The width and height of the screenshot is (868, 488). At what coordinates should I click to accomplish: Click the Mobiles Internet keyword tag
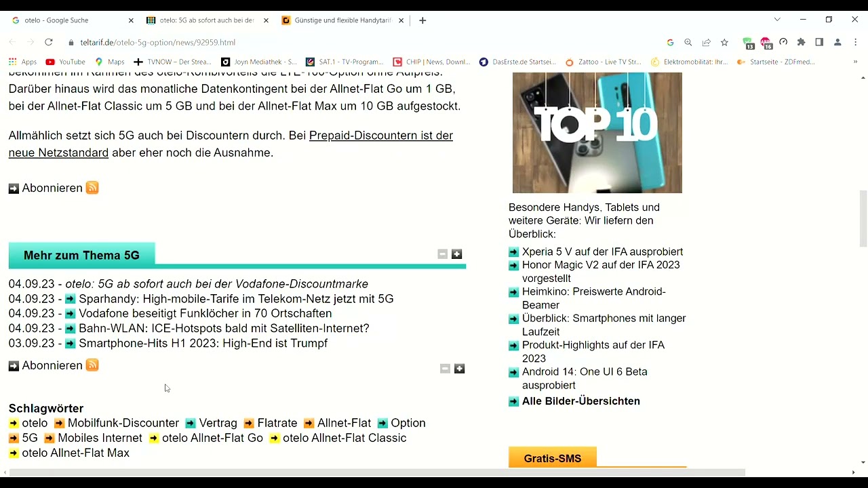pyautogui.click(x=100, y=438)
